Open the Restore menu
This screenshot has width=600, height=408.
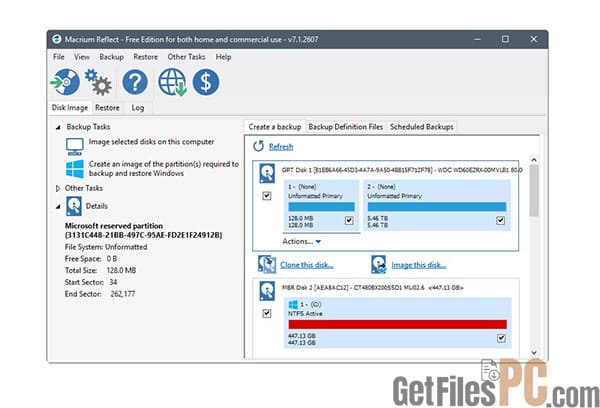tap(145, 57)
